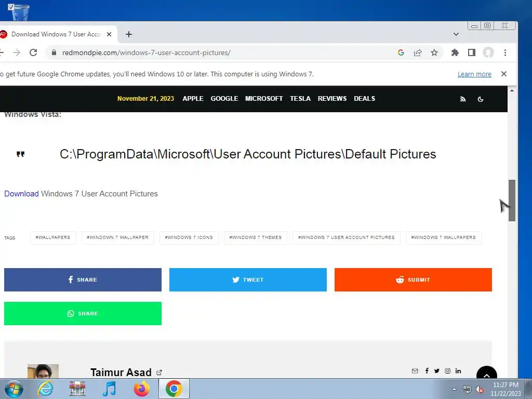Open the REVIEWS menu item

[332, 98]
